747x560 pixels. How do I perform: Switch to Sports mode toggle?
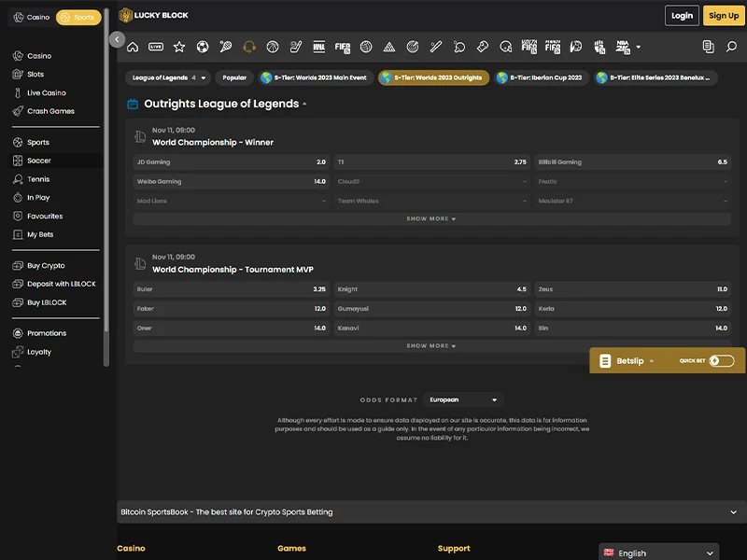pos(78,17)
